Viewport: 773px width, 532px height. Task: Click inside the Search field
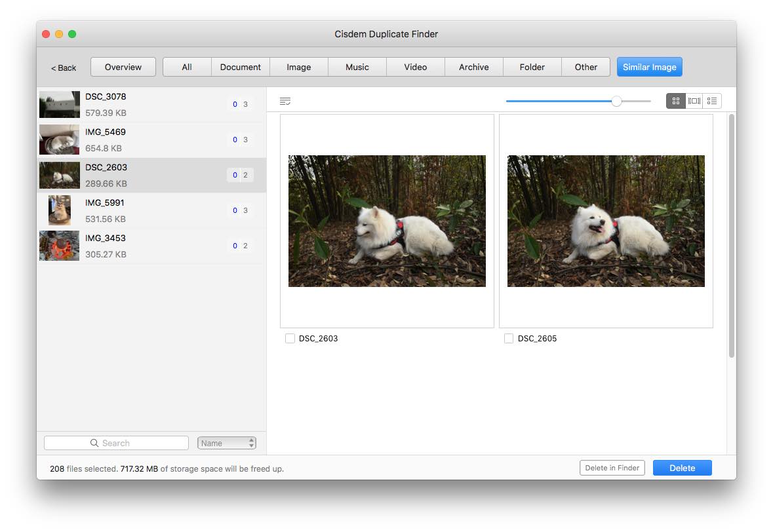coord(116,443)
